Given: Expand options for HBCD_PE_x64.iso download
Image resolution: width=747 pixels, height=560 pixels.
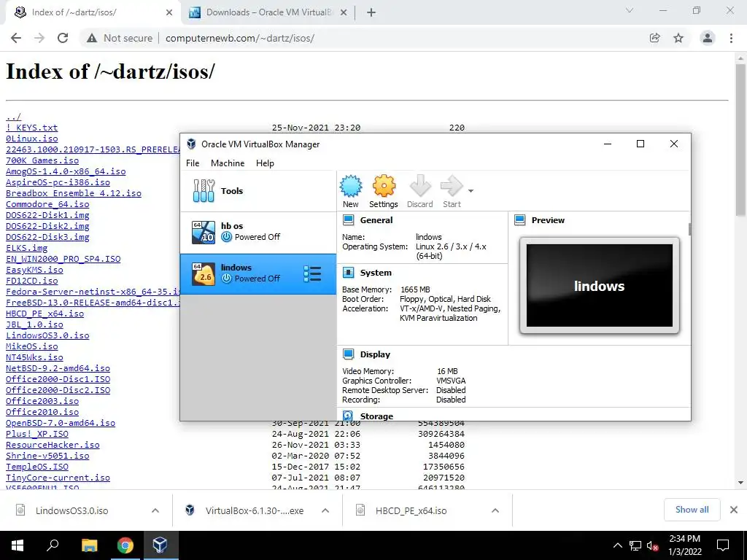Looking at the screenshot, I should (x=495, y=510).
